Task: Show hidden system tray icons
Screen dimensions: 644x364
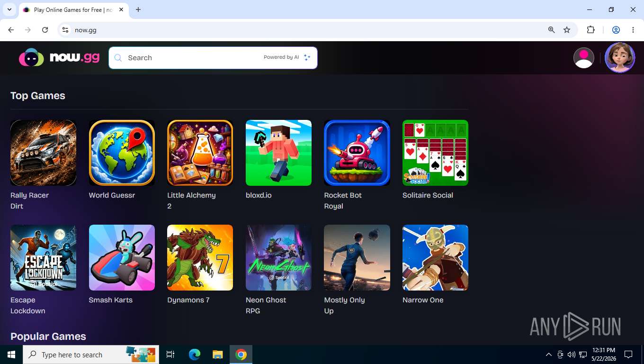Action: coord(549,355)
